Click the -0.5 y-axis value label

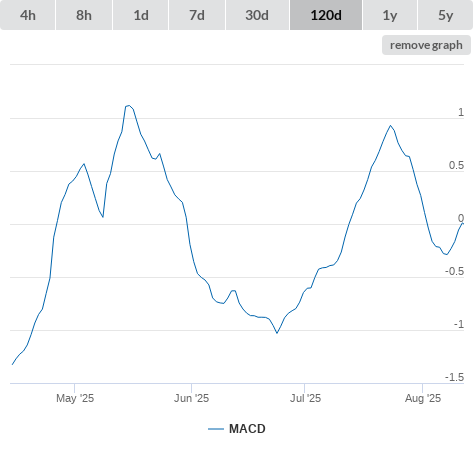click(454, 271)
